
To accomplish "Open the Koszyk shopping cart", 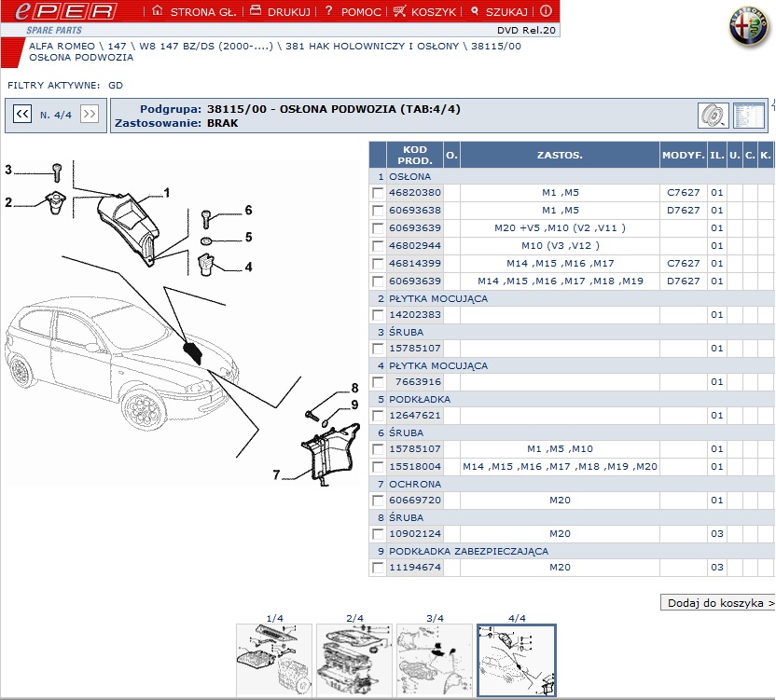I will pos(425,12).
